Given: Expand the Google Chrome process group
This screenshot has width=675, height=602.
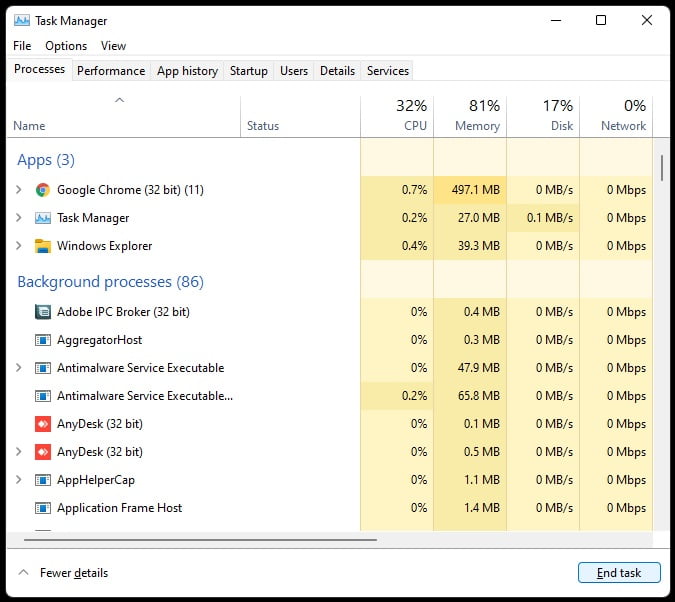Looking at the screenshot, I should [x=19, y=189].
